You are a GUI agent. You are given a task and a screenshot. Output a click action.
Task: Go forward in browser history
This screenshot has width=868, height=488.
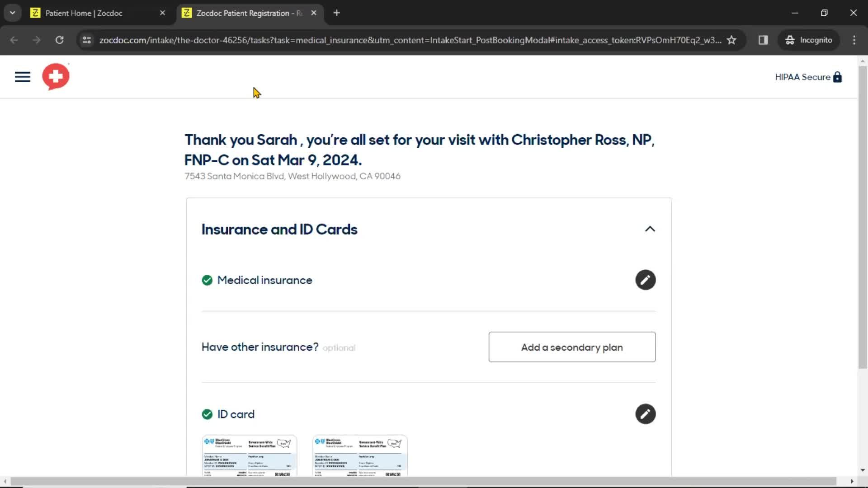[37, 40]
